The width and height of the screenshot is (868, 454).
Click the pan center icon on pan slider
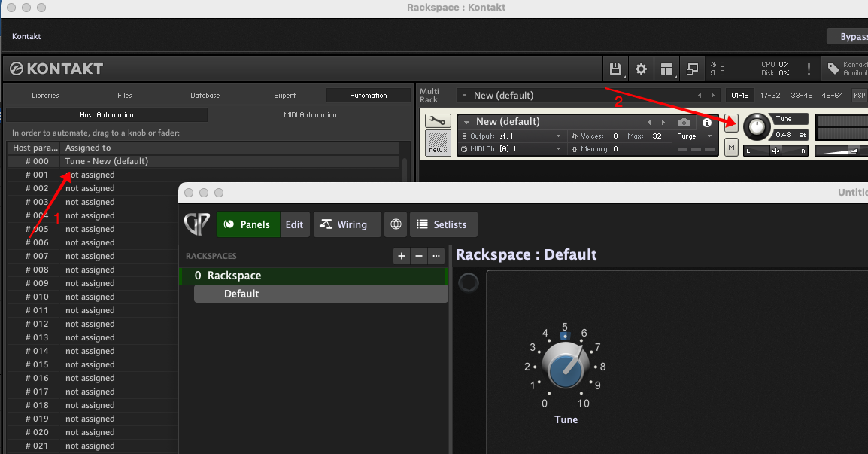[775, 151]
